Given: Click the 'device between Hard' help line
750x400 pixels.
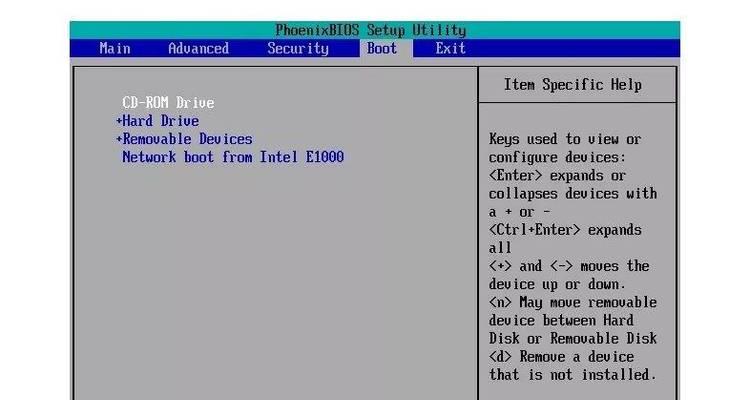Looking at the screenshot, I should click(x=561, y=321).
